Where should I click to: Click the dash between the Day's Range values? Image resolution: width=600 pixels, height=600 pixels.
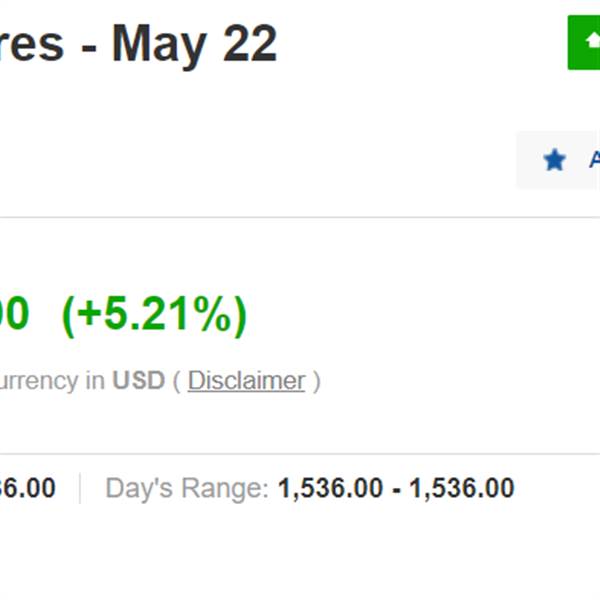click(396, 490)
